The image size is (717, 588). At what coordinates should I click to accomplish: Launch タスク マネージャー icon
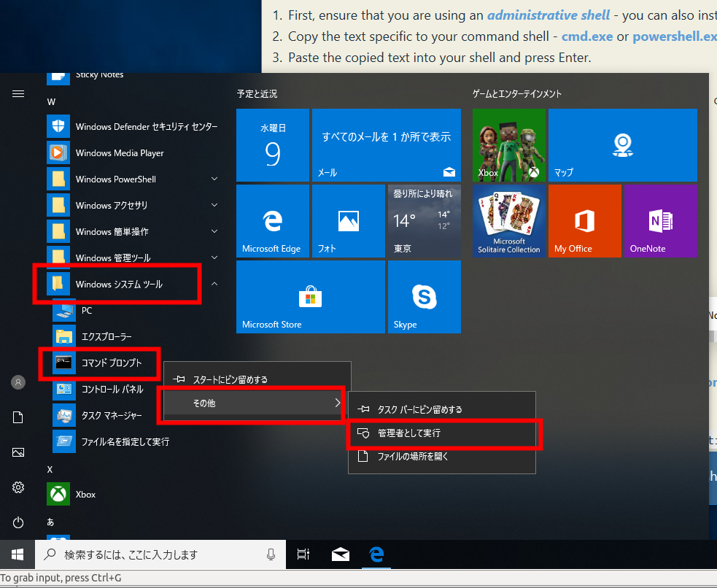point(64,415)
